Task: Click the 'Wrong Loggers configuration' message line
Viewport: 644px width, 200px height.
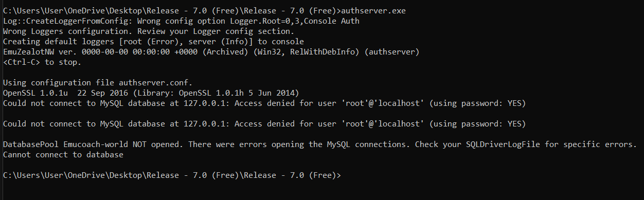Action: (x=149, y=31)
